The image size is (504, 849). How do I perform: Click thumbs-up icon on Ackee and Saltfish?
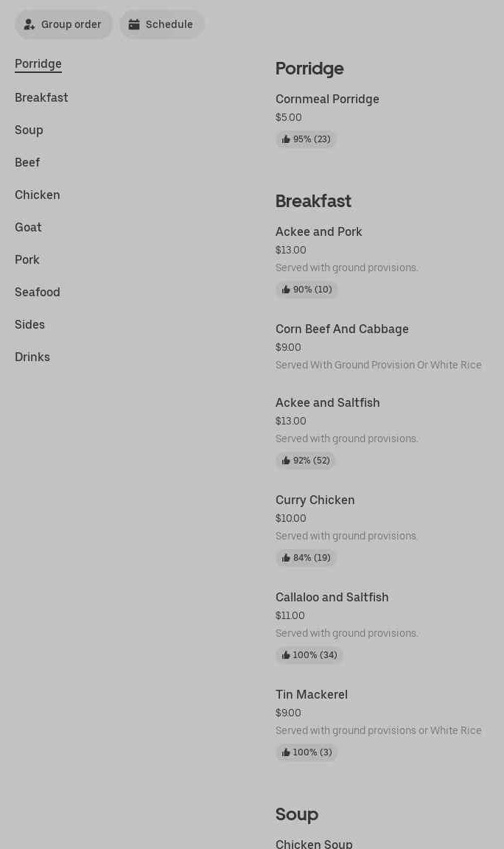coord(286,461)
